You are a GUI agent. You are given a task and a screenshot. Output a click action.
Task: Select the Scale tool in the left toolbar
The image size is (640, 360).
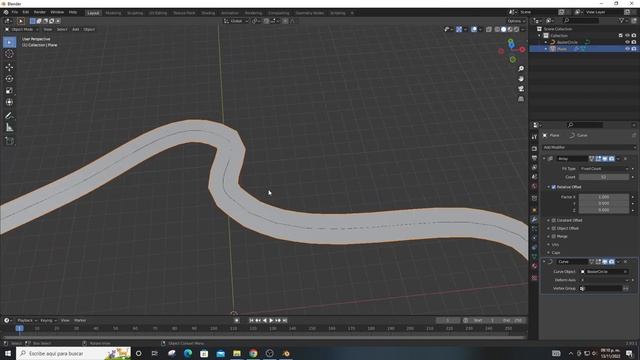tap(9, 91)
